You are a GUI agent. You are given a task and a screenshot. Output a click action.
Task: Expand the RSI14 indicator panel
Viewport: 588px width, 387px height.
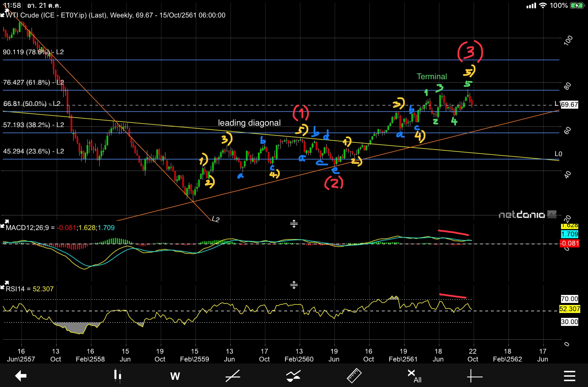point(5,285)
